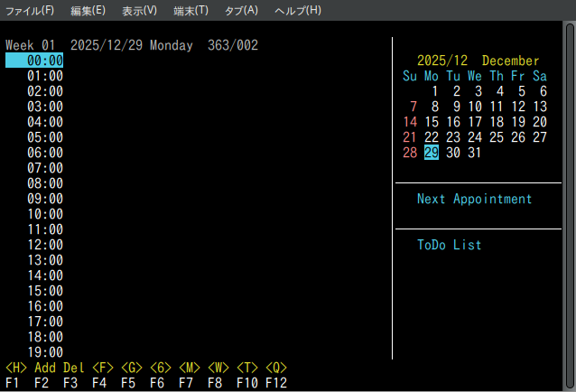Click the Del function key label

(74, 368)
